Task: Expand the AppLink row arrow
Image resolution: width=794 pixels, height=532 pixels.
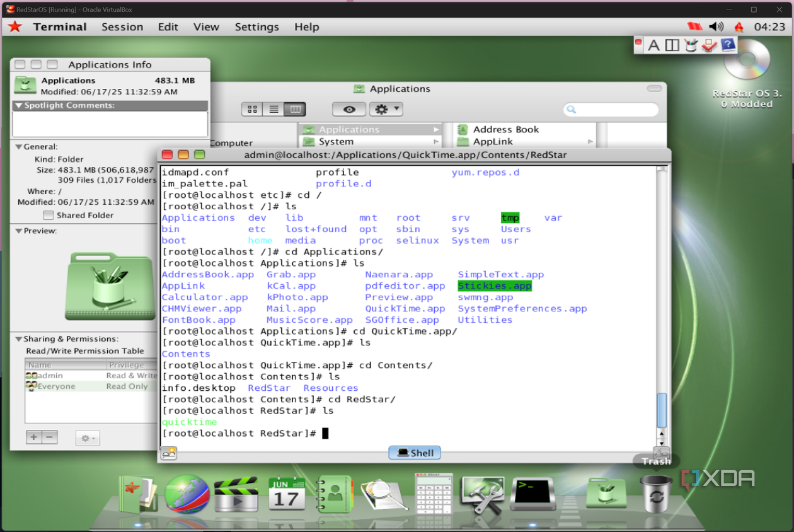Action: [x=590, y=142]
